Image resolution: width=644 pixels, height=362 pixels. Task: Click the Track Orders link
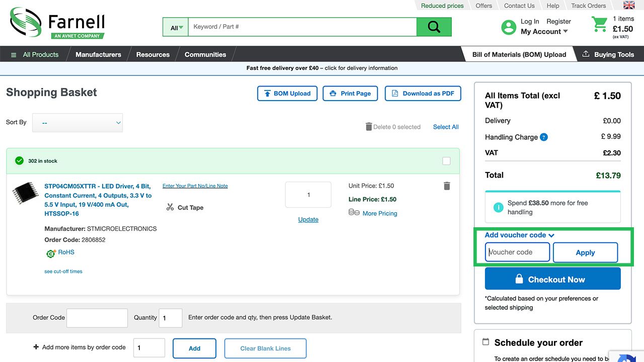pyautogui.click(x=589, y=6)
